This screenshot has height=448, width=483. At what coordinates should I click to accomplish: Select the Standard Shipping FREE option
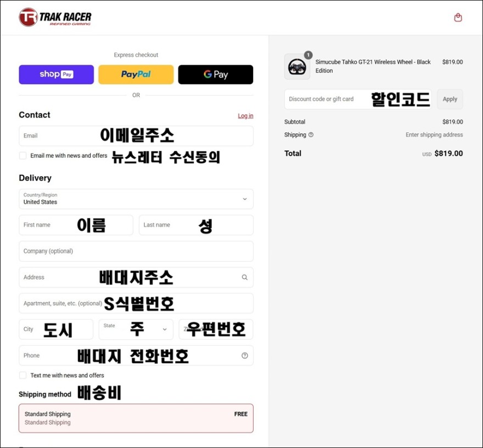[136, 418]
